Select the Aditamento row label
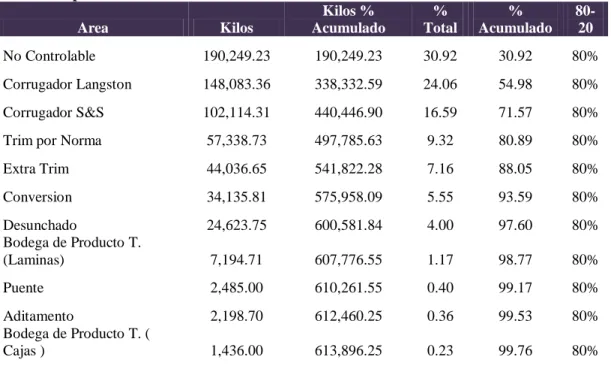 coord(38,316)
